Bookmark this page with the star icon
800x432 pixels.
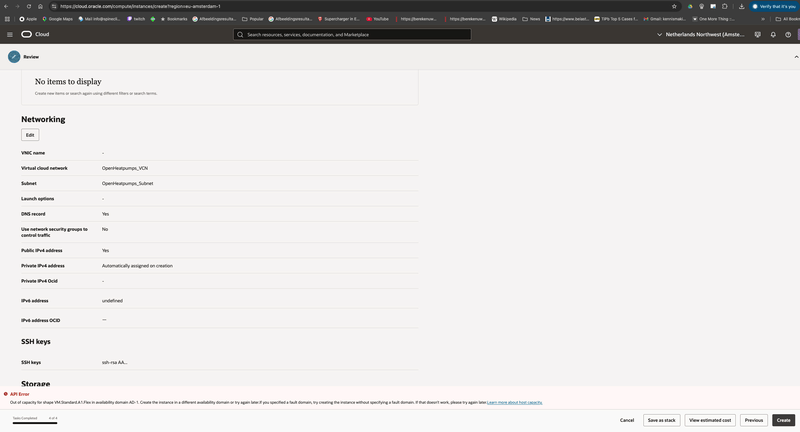[674, 6]
